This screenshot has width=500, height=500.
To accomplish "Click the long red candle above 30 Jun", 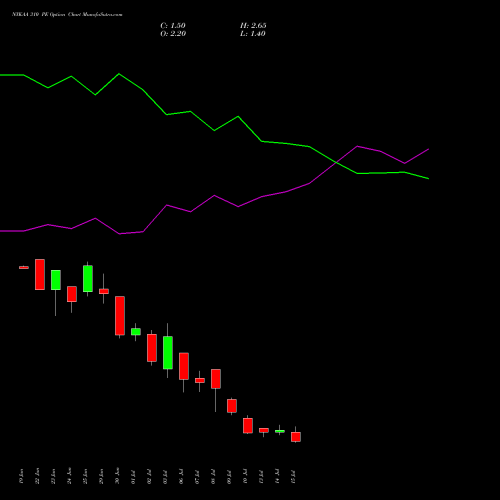I will [x=120, y=315].
